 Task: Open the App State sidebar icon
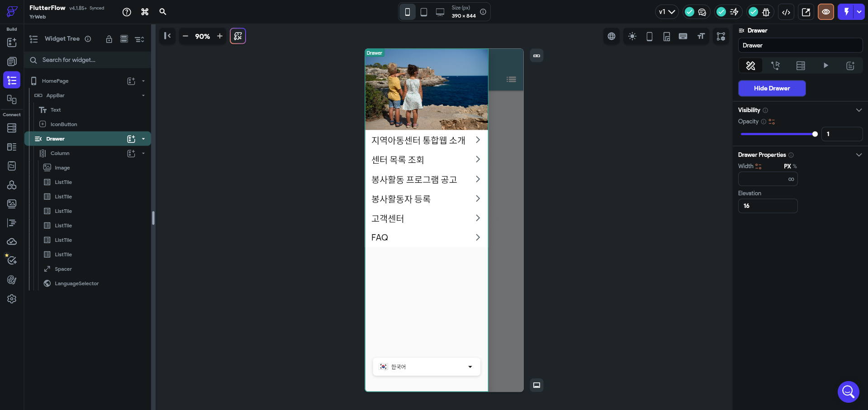pos(12,166)
